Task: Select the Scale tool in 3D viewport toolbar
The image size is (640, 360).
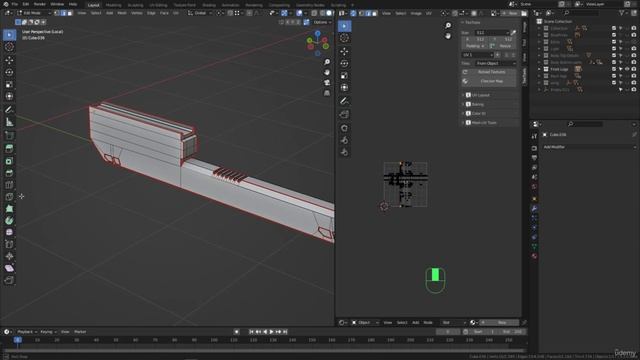Action: (9, 84)
